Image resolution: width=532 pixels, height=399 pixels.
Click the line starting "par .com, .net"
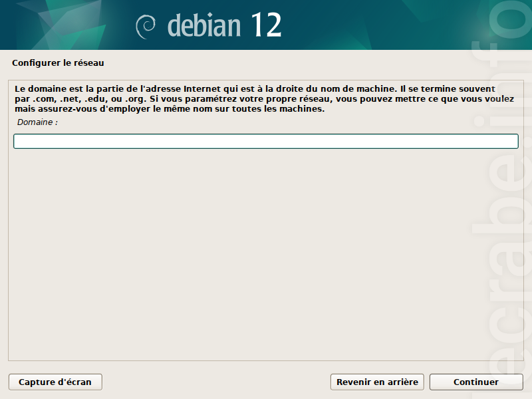pyautogui.click(x=264, y=99)
